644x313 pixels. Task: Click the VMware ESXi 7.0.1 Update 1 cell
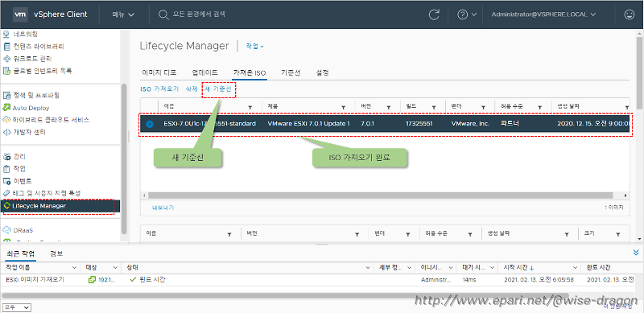pyautogui.click(x=308, y=124)
